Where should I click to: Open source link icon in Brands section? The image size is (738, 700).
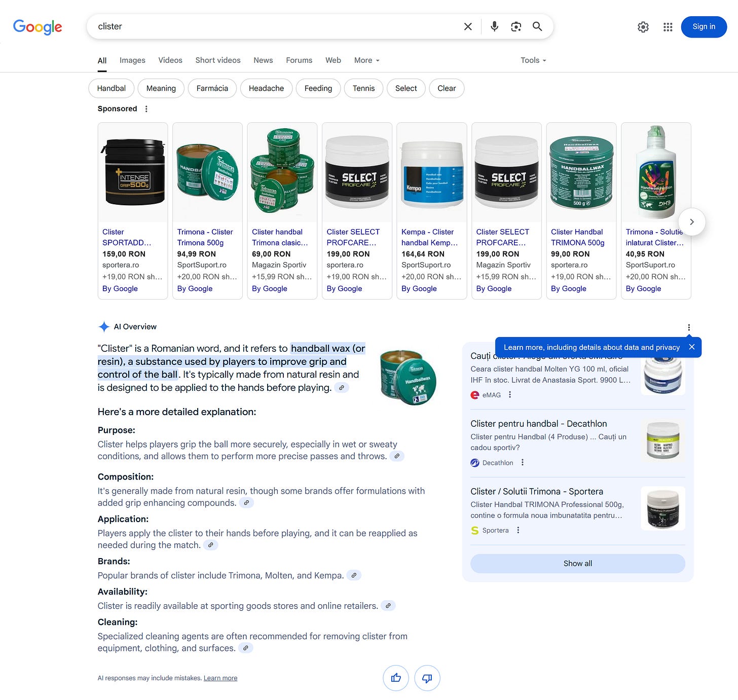[x=354, y=575]
